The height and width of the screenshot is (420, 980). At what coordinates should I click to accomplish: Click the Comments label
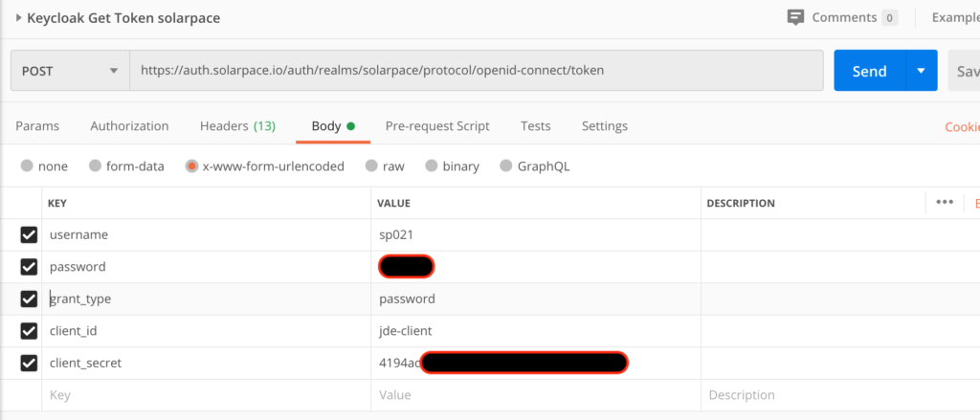(844, 17)
